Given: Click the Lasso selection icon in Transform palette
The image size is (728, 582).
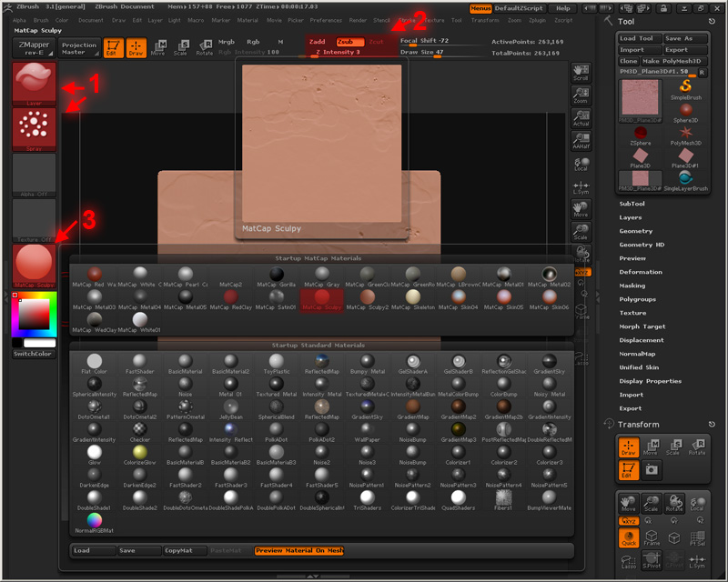Looking at the screenshot, I should click(x=629, y=561).
